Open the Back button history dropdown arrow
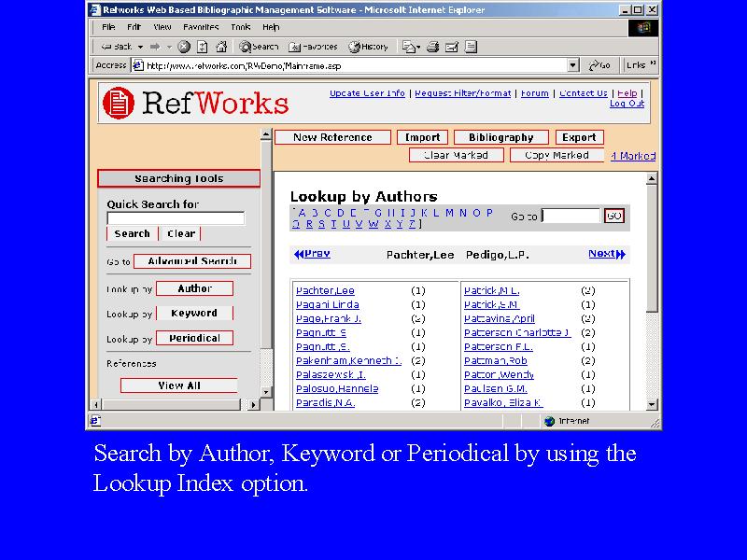747x560 pixels. pyautogui.click(x=140, y=47)
